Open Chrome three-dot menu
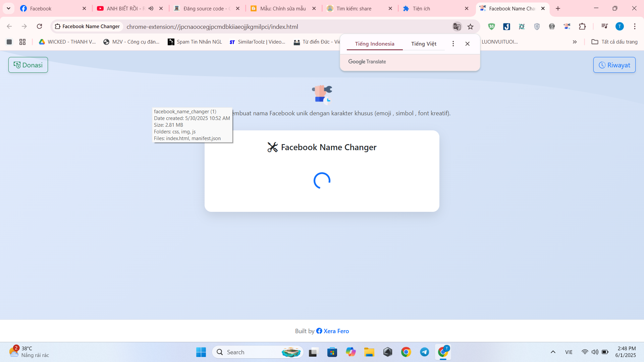 [635, 26]
